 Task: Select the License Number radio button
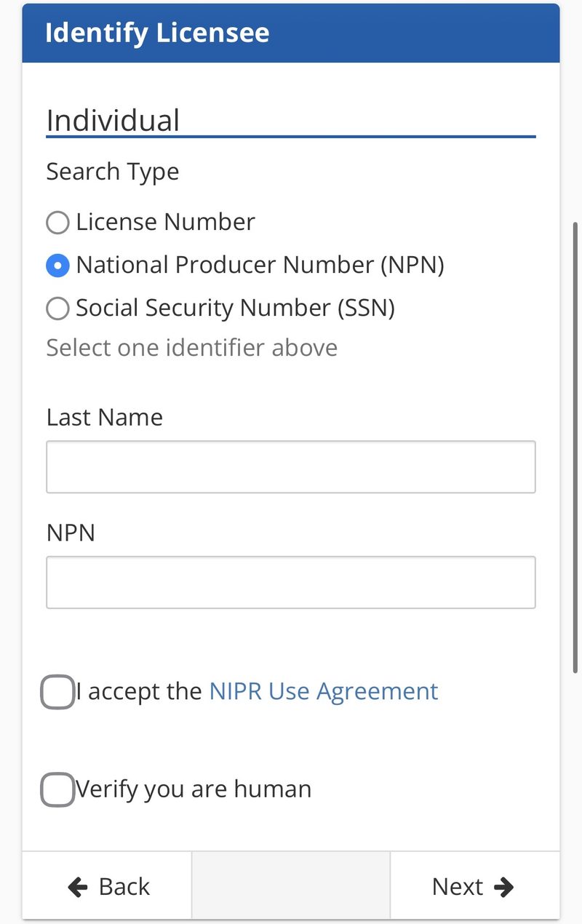coord(57,222)
